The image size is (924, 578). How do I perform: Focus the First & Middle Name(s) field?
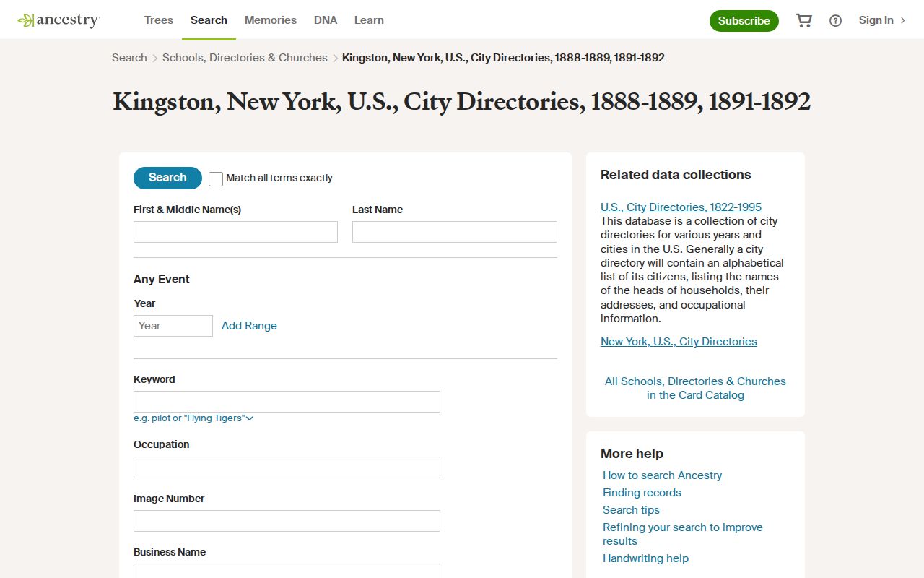tap(235, 232)
